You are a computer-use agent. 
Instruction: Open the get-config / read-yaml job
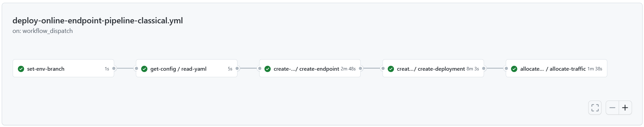[186, 68]
